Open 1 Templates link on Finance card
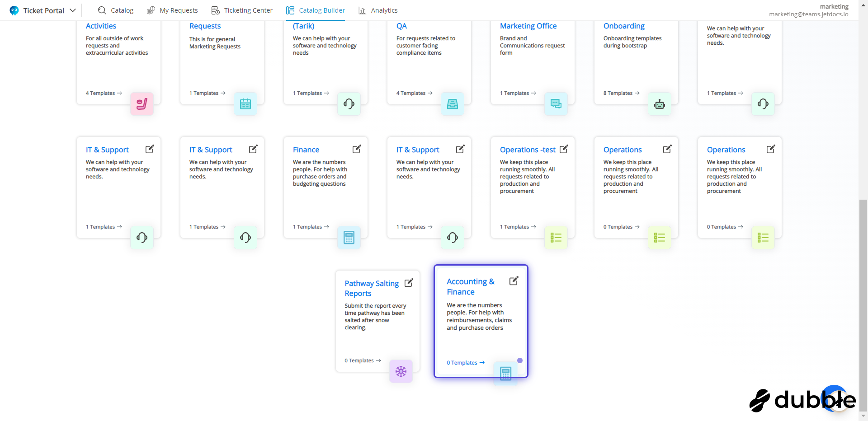 click(x=311, y=227)
